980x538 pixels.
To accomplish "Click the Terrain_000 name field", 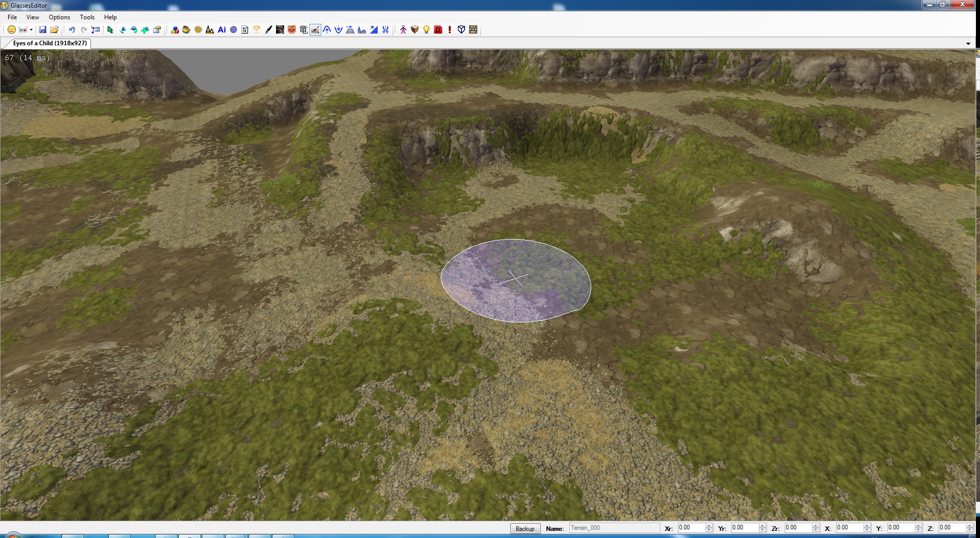I will tap(614, 528).
